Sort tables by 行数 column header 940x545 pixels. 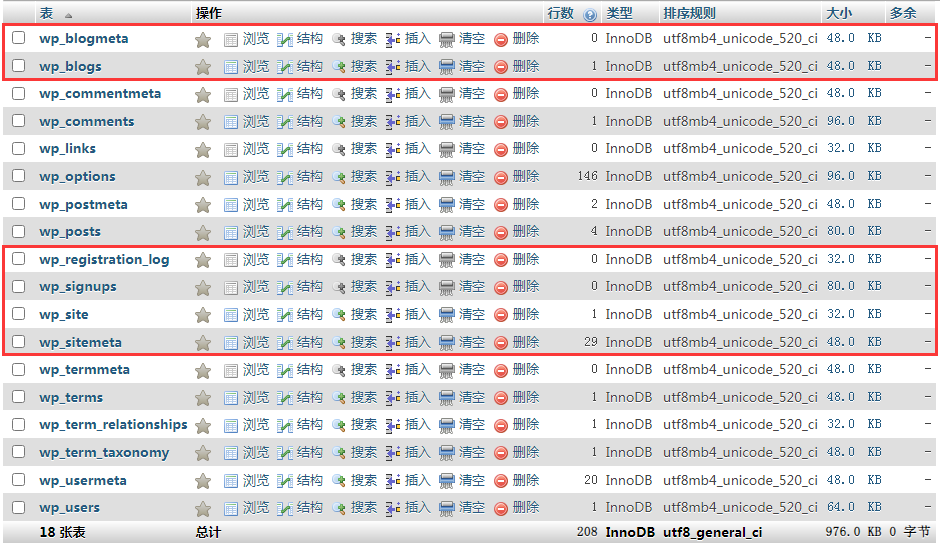pos(561,13)
